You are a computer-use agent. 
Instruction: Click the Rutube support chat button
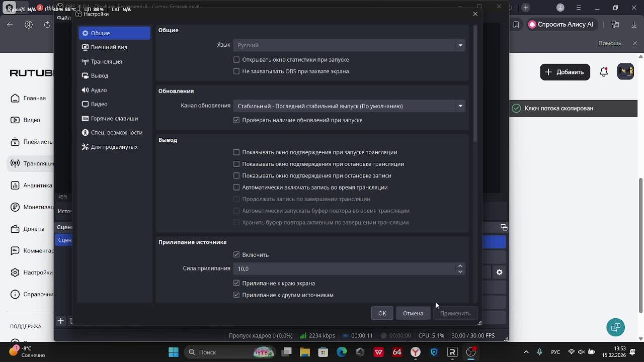point(615,327)
